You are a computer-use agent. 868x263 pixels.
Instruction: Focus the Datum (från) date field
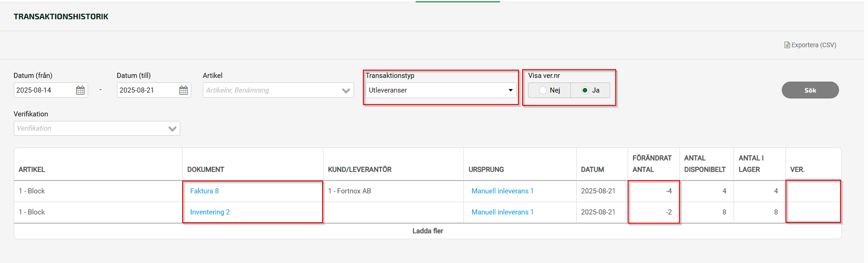point(44,90)
